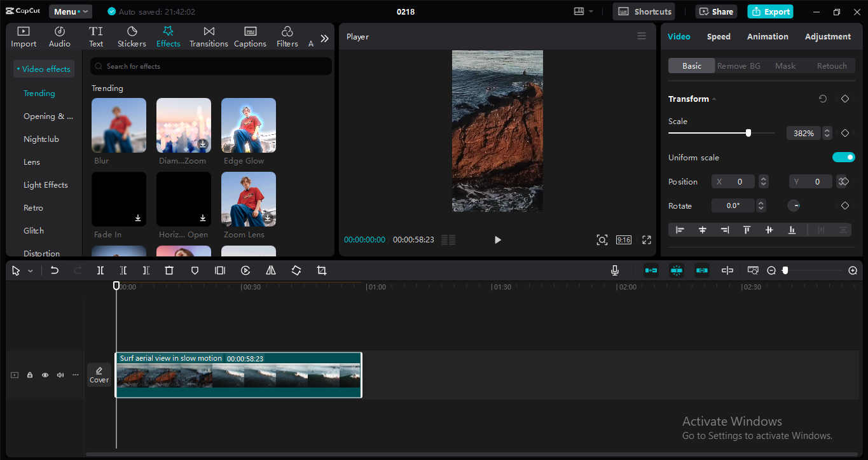Select the Mirror flip icon
868x460 pixels.
[x=271, y=270]
